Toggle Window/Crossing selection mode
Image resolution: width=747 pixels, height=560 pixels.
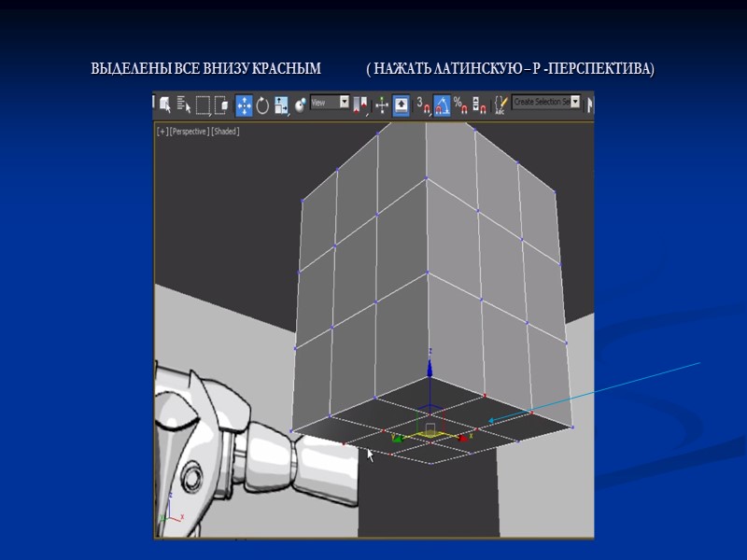point(221,105)
